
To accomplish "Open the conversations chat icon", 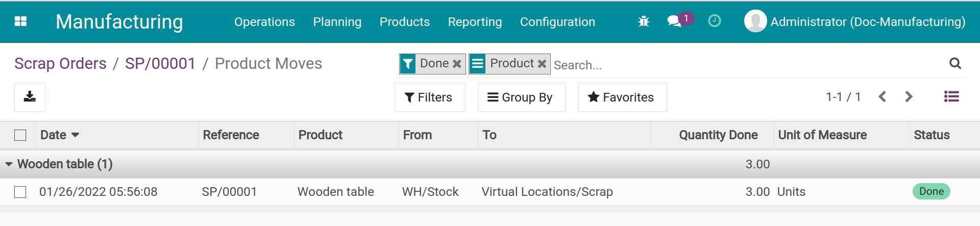I will 674,21.
